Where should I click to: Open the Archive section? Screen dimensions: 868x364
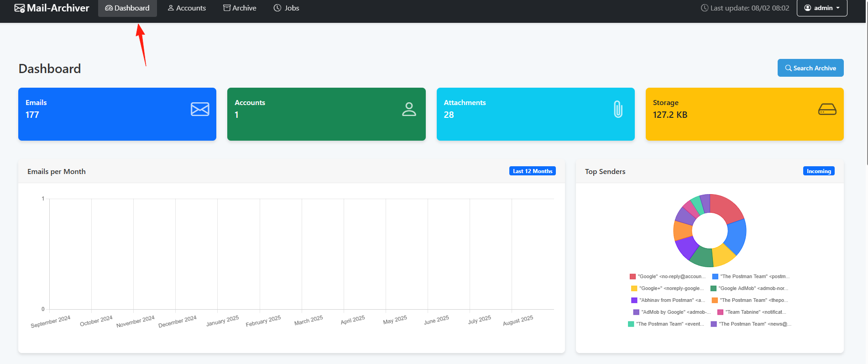pyautogui.click(x=240, y=8)
